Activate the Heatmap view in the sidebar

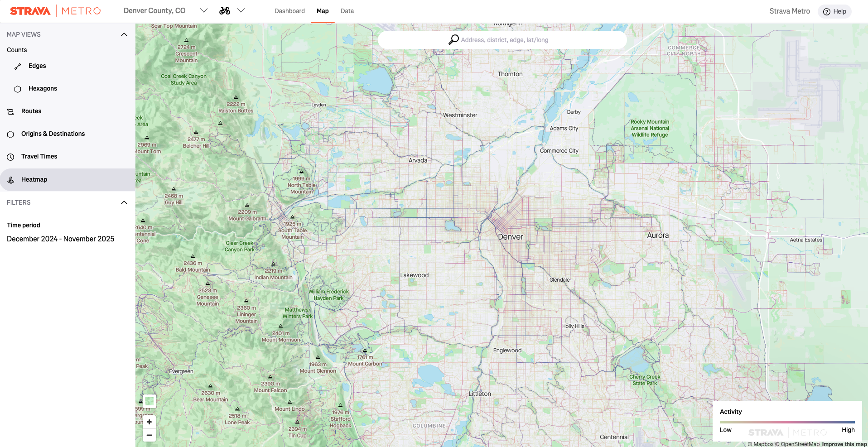34,179
